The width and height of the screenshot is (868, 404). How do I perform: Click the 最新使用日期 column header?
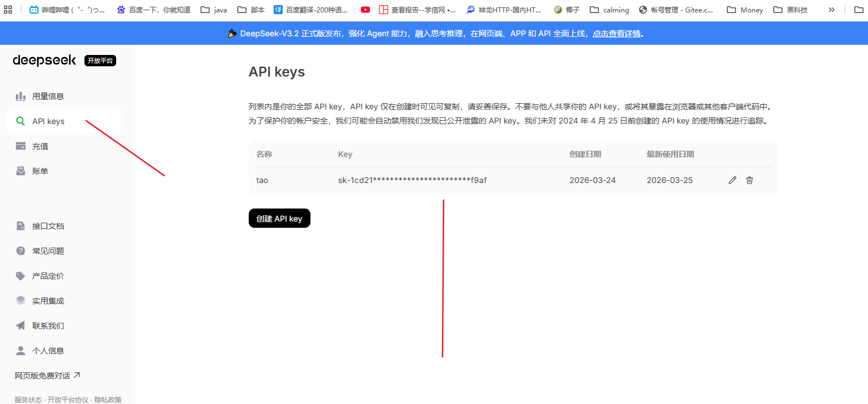670,154
